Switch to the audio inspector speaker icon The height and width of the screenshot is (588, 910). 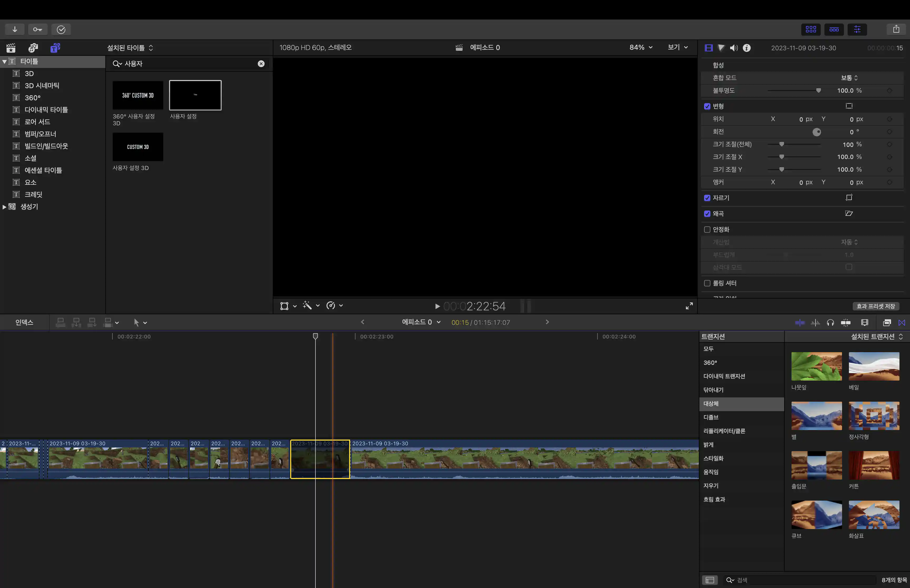coord(734,48)
